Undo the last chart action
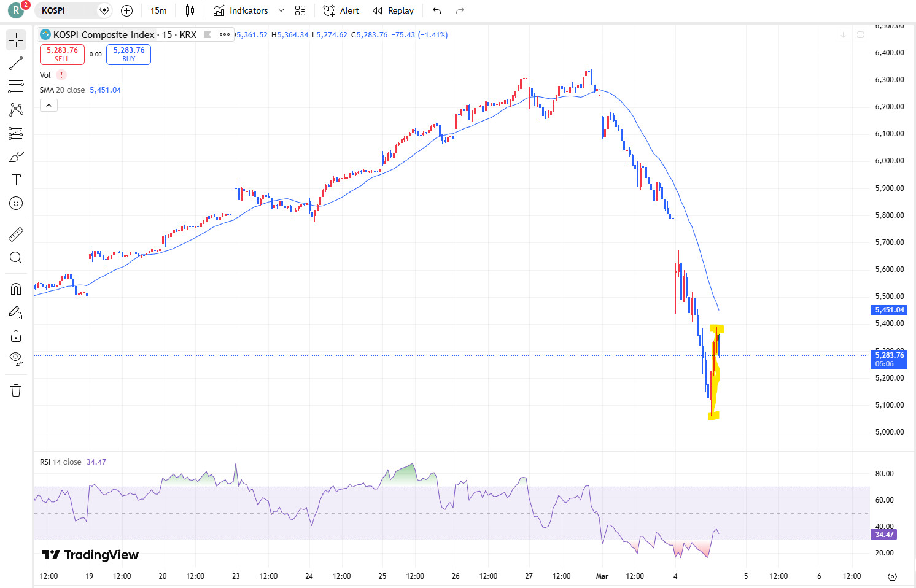This screenshot has width=916, height=588. (437, 10)
